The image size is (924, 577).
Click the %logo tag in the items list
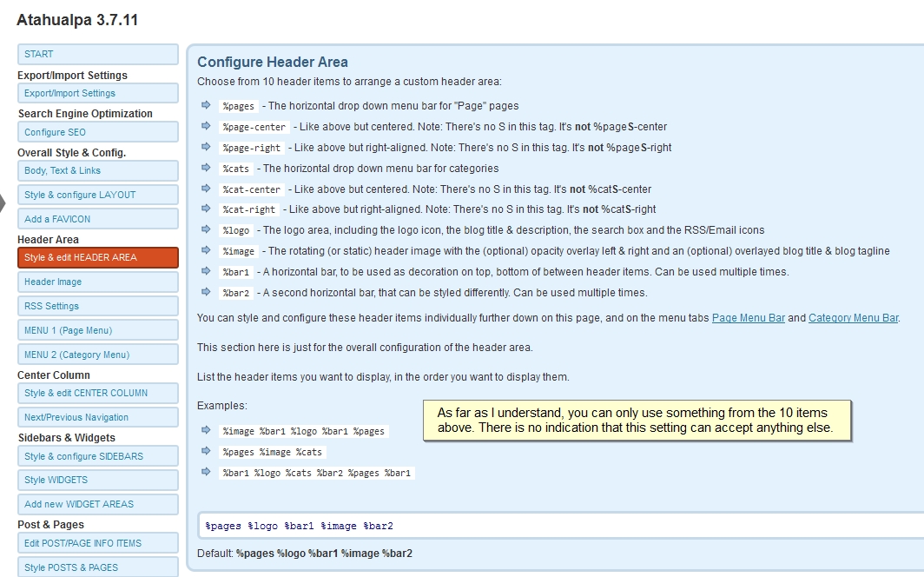(x=235, y=230)
